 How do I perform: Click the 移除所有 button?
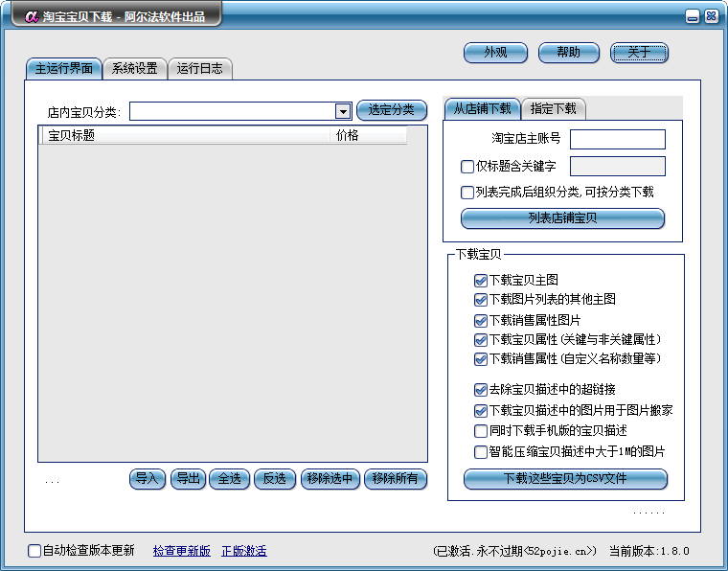click(x=396, y=479)
